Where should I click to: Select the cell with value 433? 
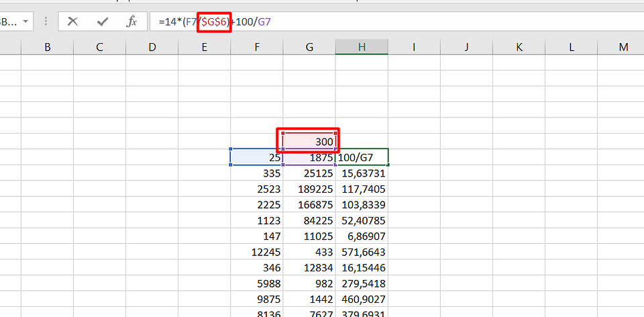(x=309, y=252)
